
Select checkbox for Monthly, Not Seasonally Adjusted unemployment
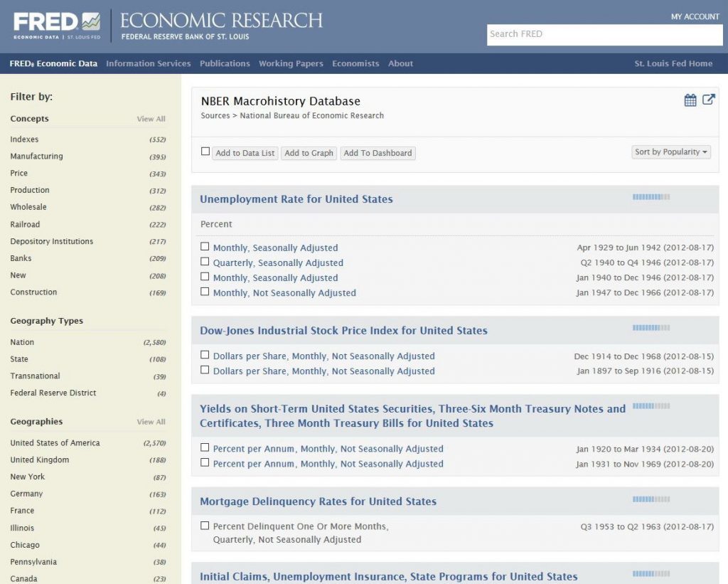205,292
